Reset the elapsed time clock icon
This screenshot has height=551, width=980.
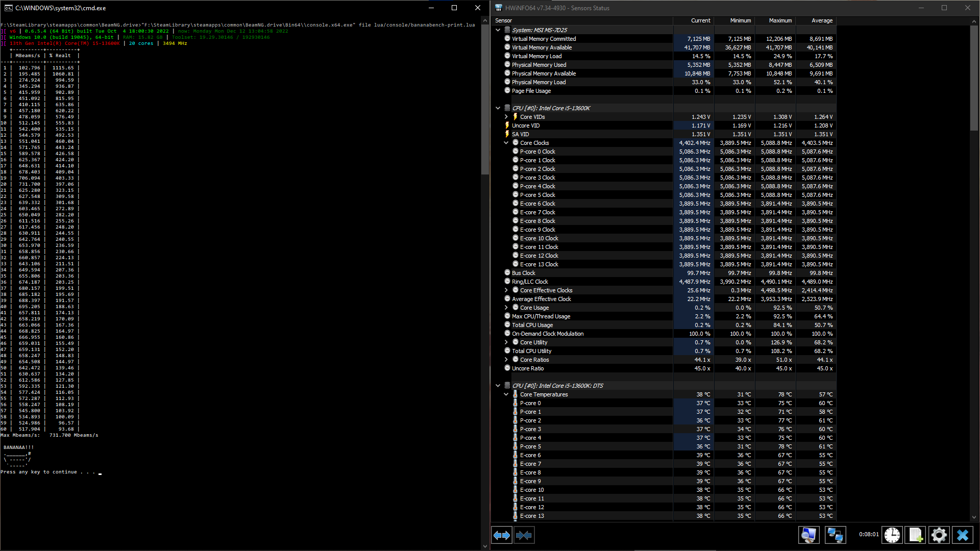point(892,535)
